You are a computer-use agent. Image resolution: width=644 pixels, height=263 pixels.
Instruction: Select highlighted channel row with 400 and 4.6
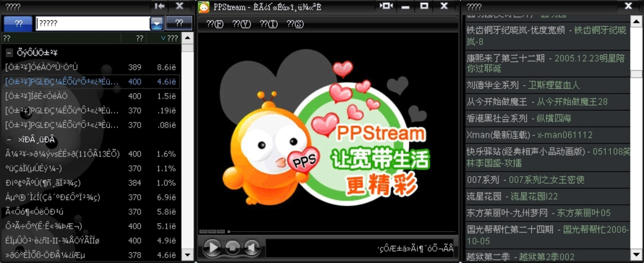click(x=91, y=82)
